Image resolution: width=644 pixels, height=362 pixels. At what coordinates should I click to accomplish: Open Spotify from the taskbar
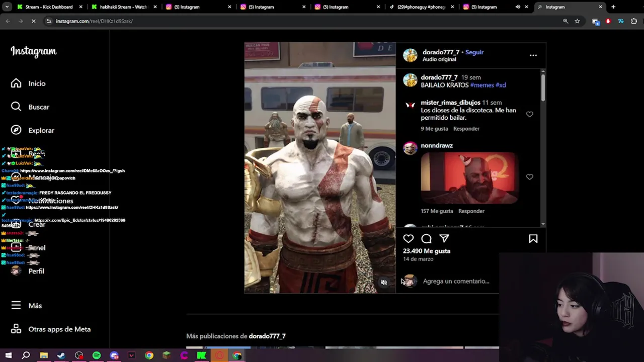tap(97, 355)
